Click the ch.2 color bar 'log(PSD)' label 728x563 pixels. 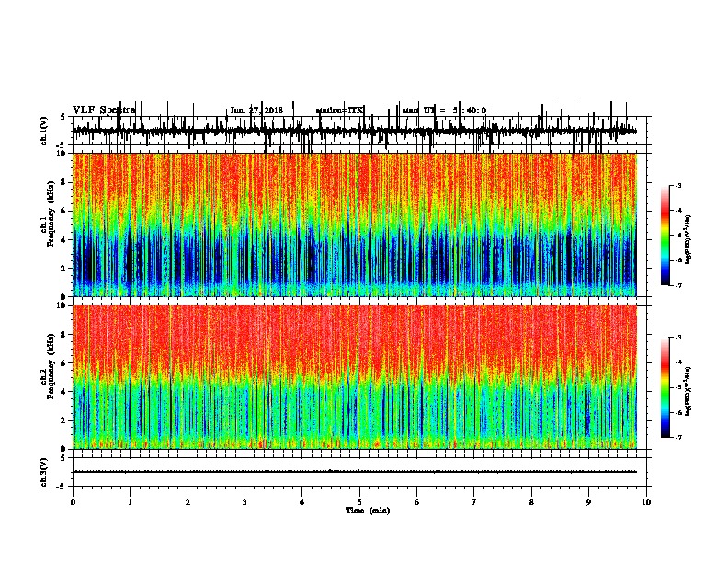coord(688,391)
